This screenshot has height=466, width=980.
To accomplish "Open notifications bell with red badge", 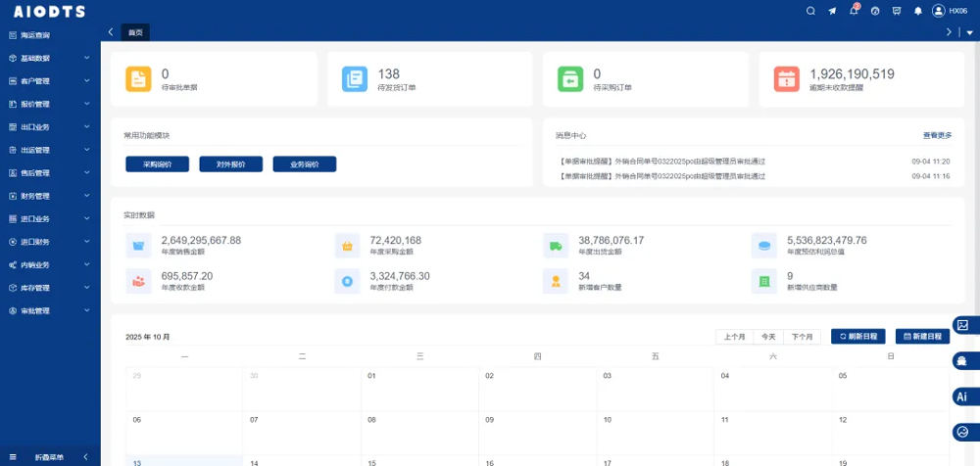I will pyautogui.click(x=854, y=11).
